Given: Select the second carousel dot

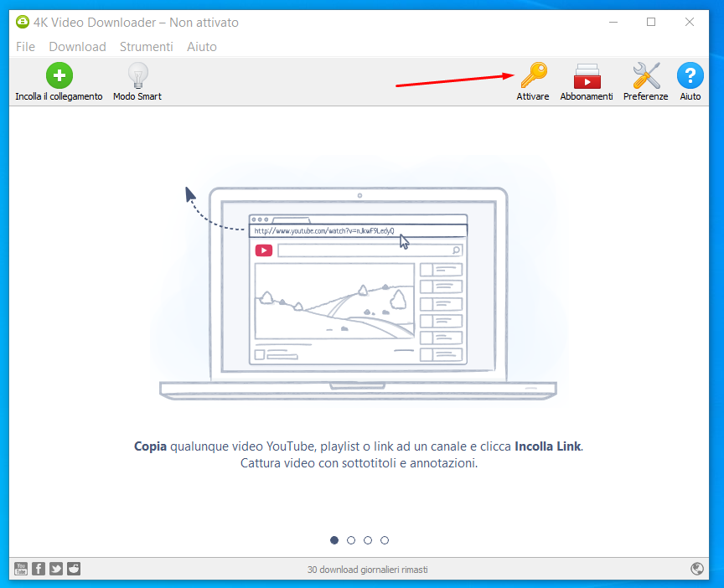Looking at the screenshot, I should click(x=351, y=540).
